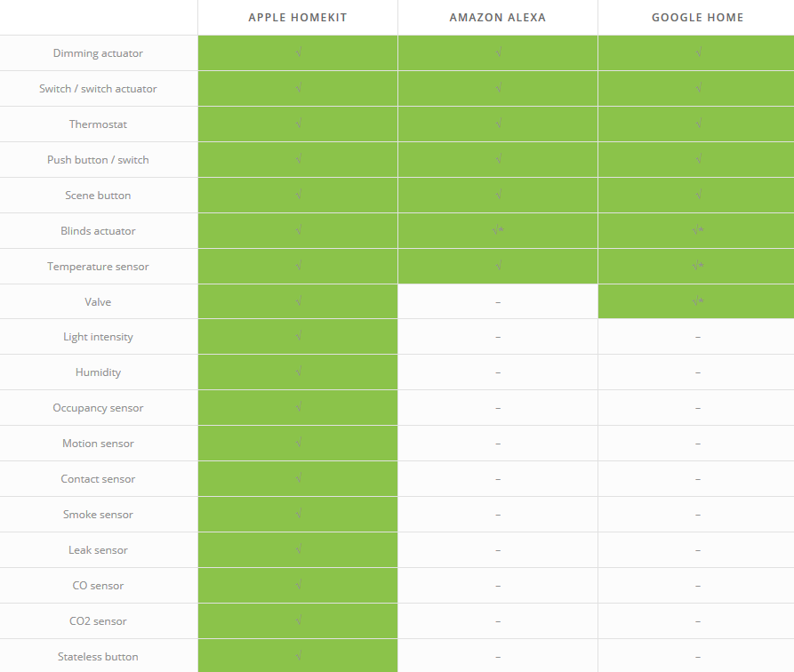
Task: Click the Stateless button checkmark under Apple HomeKit
Action: pyautogui.click(x=299, y=657)
